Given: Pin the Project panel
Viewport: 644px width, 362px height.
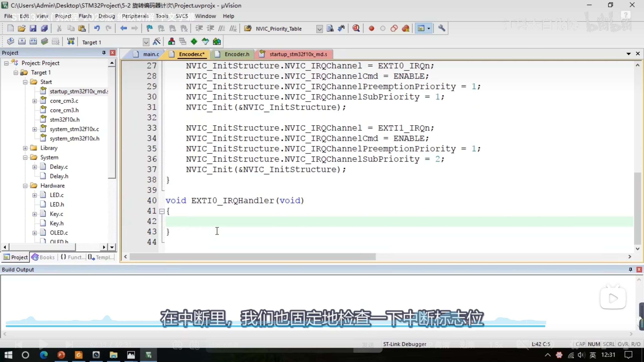Looking at the screenshot, I should click(x=104, y=53).
